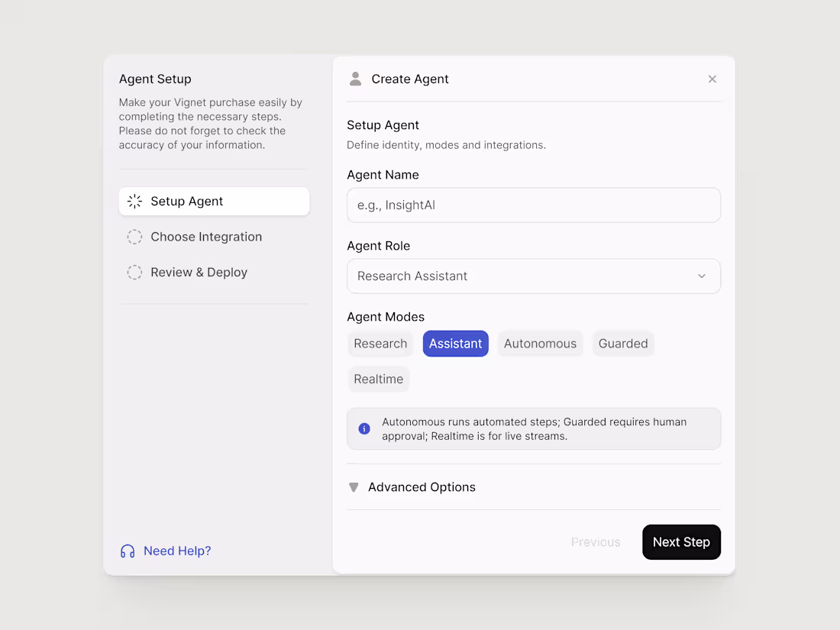840x630 pixels.
Task: Switch to the Choose Integration step
Action: (204, 237)
